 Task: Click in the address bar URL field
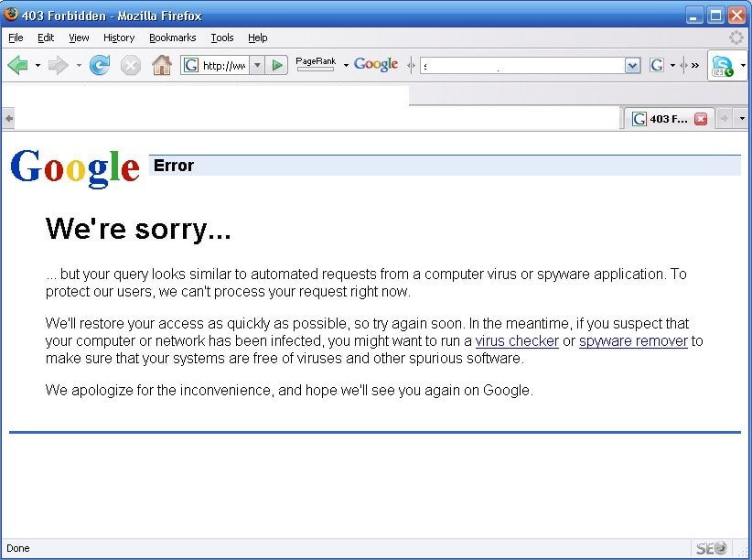click(224, 65)
